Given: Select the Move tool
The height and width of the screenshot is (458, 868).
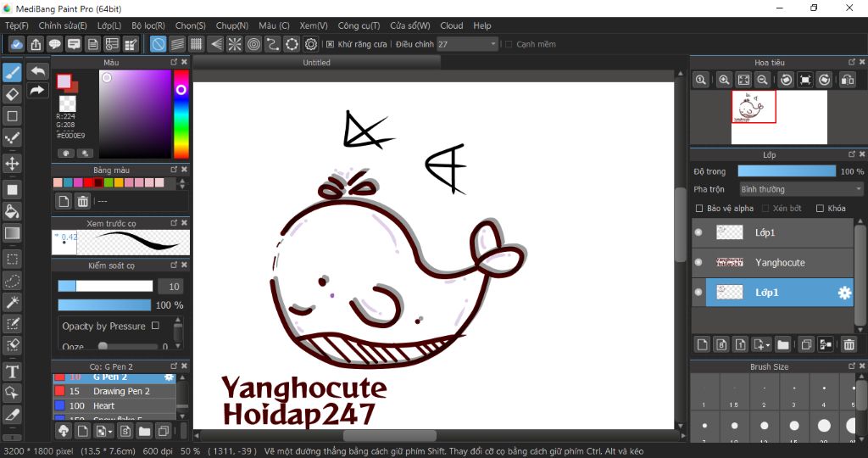Looking at the screenshot, I should tap(12, 164).
